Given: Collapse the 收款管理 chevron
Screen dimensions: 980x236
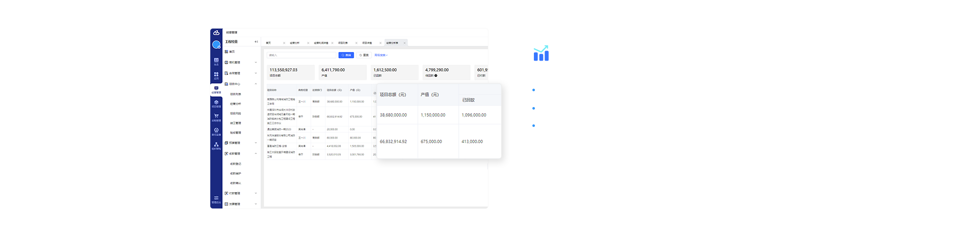Looking at the screenshot, I should tap(256, 153).
